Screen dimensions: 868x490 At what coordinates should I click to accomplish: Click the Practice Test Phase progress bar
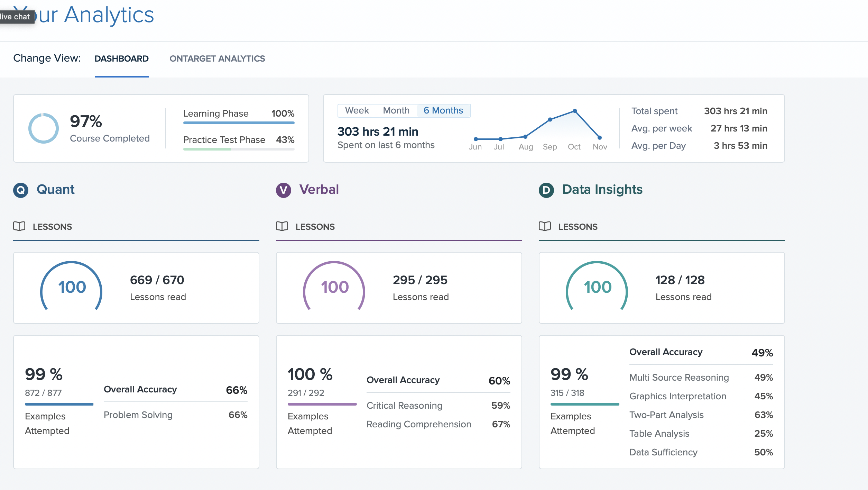[239, 149]
